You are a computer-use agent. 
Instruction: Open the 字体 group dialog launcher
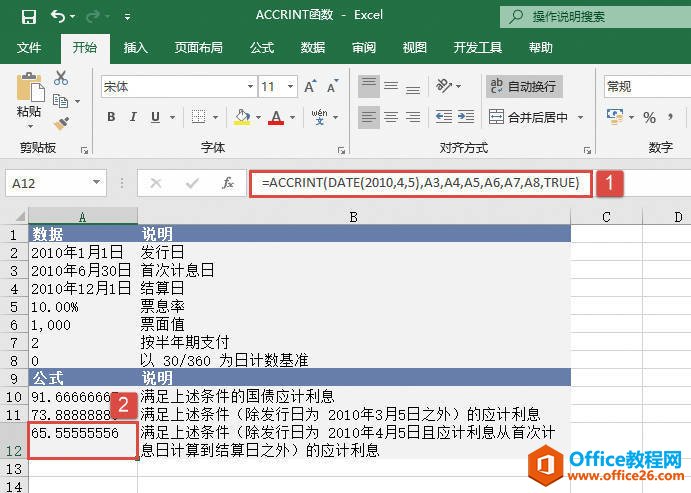pyautogui.click(x=341, y=150)
